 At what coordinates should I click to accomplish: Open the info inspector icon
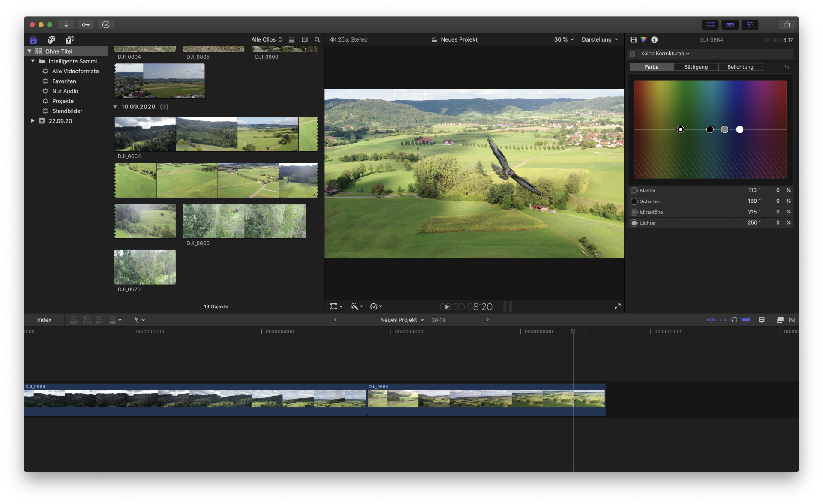(654, 39)
